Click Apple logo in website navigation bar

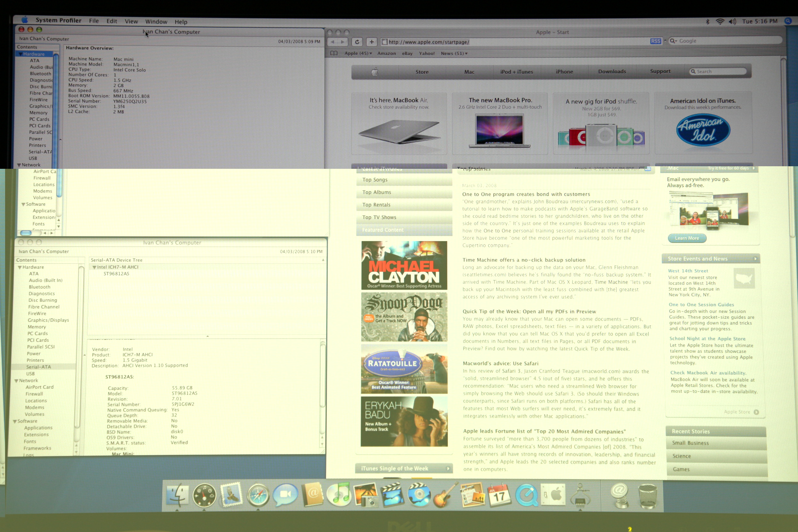(x=375, y=72)
